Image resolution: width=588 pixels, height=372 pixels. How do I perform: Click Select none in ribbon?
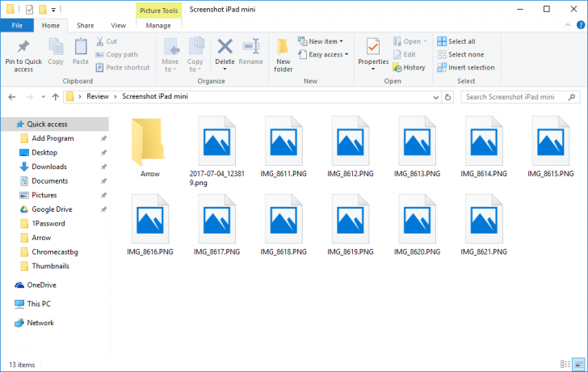coord(460,54)
